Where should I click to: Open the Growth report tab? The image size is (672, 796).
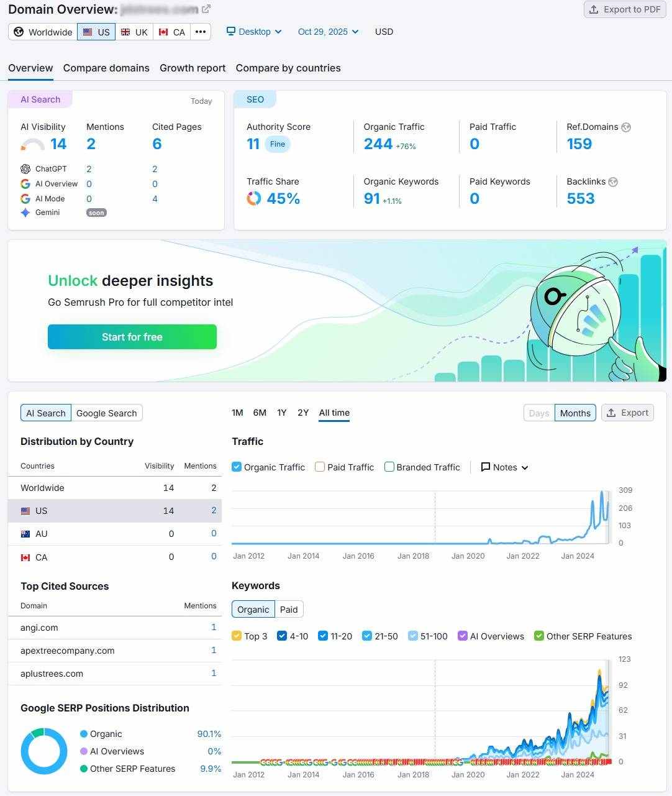tap(193, 68)
